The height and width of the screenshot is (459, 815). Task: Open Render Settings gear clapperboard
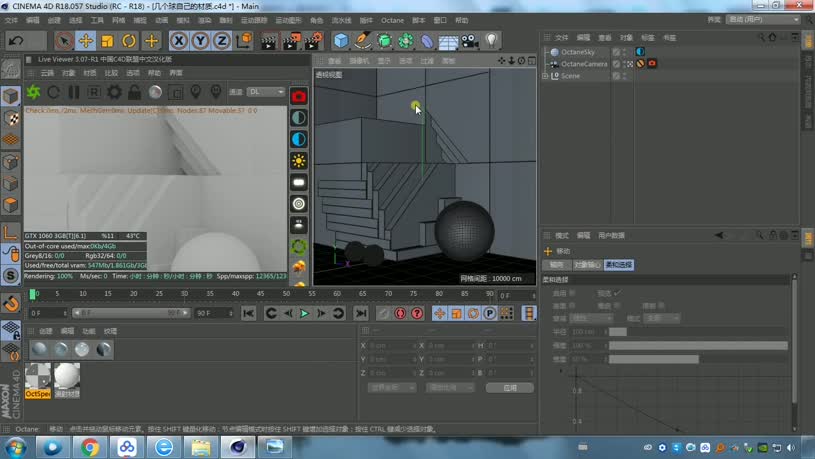coord(313,41)
